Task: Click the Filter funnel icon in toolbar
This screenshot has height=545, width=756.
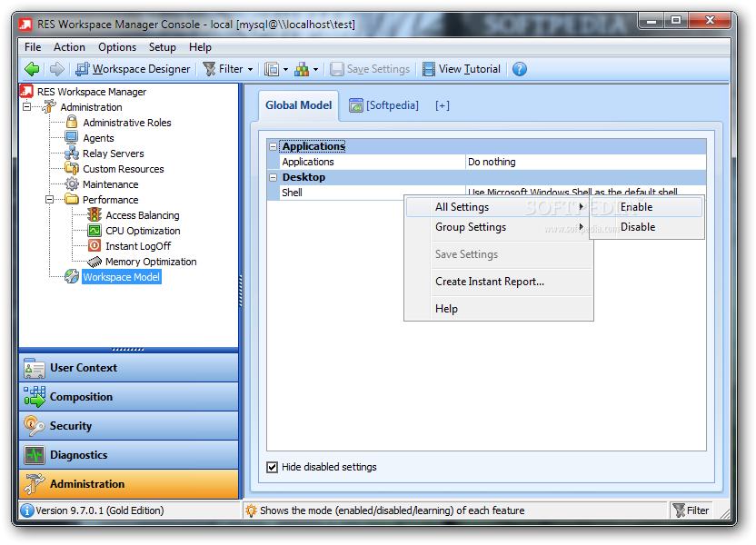Action: coord(209,69)
